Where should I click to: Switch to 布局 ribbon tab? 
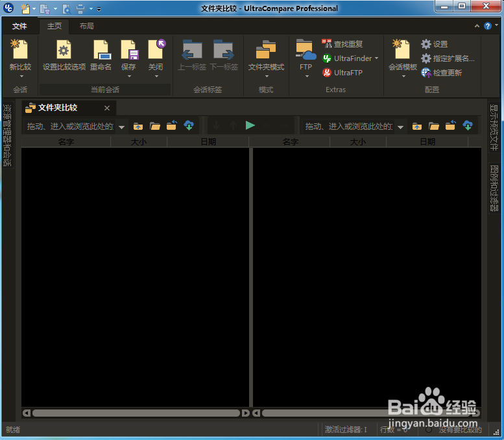[86, 26]
